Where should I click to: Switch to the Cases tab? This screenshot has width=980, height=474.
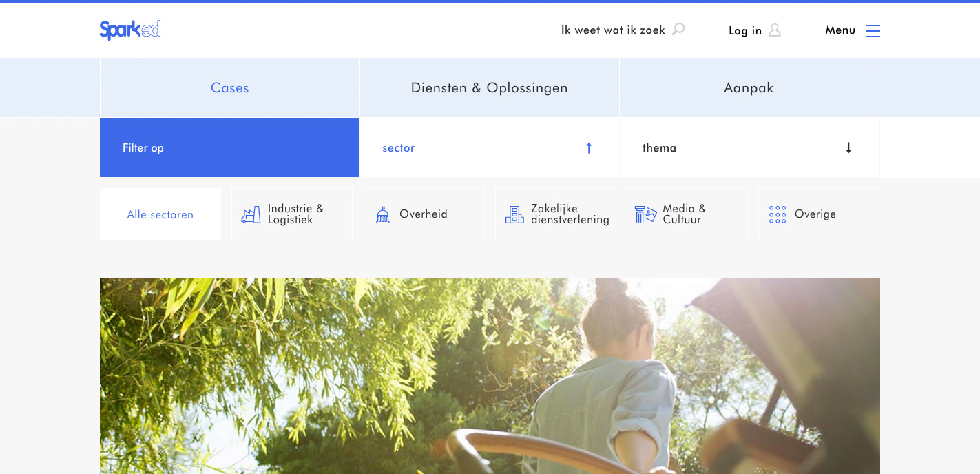230,88
